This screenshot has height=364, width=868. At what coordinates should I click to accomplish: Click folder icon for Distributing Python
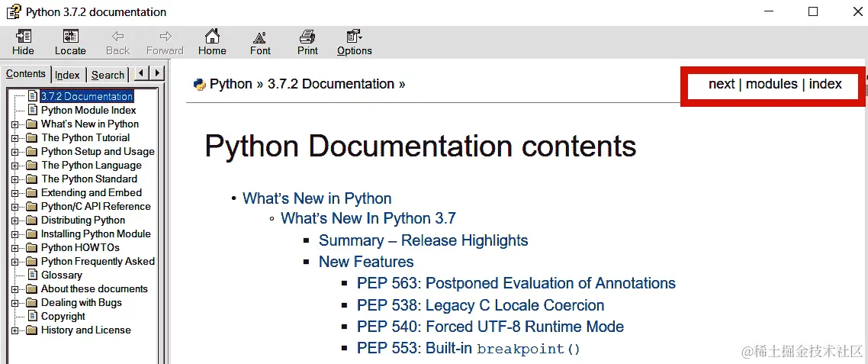coord(31,220)
